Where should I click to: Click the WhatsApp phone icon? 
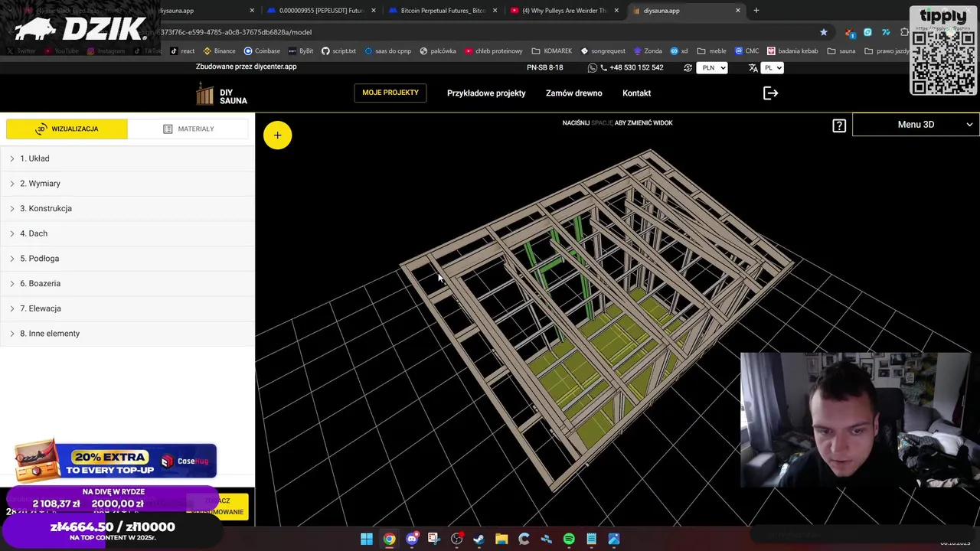tap(592, 67)
